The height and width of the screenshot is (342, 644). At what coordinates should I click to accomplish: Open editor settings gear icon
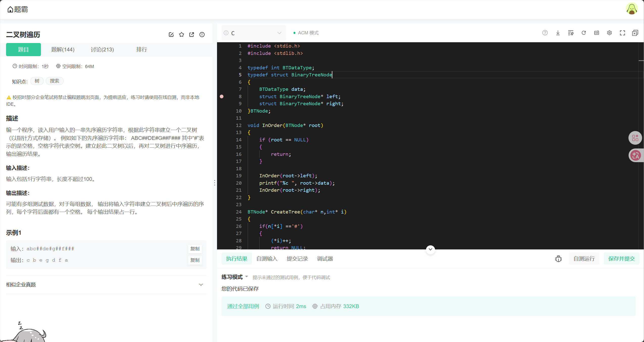tap(609, 33)
